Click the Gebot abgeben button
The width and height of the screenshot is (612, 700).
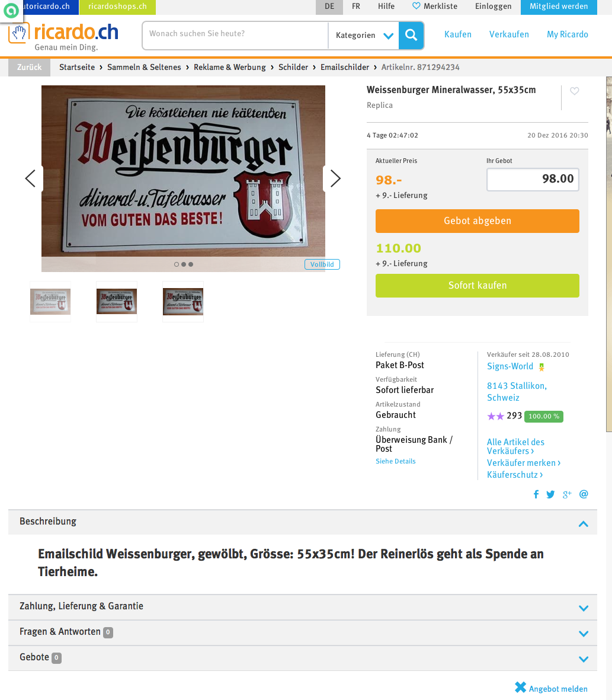click(478, 221)
